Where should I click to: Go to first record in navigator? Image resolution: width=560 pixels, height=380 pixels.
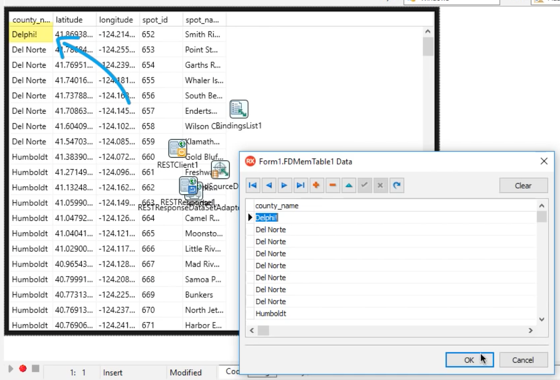253,185
